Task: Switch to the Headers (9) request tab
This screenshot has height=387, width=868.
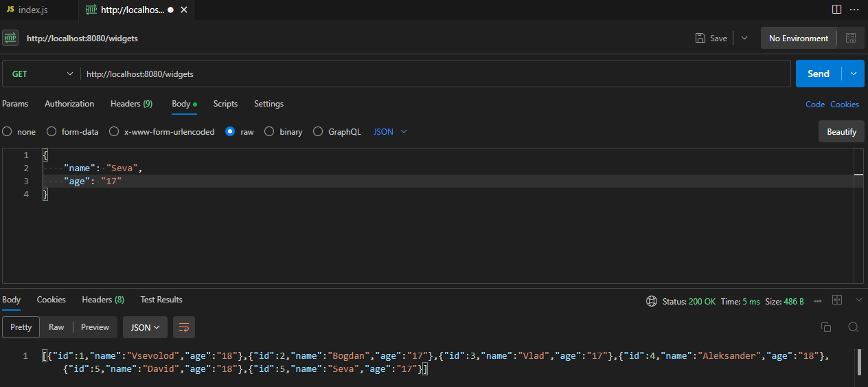Action: (131, 104)
